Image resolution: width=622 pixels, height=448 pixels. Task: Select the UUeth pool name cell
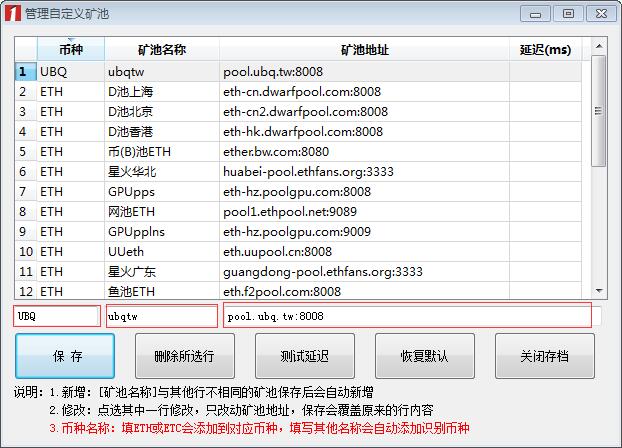click(162, 252)
